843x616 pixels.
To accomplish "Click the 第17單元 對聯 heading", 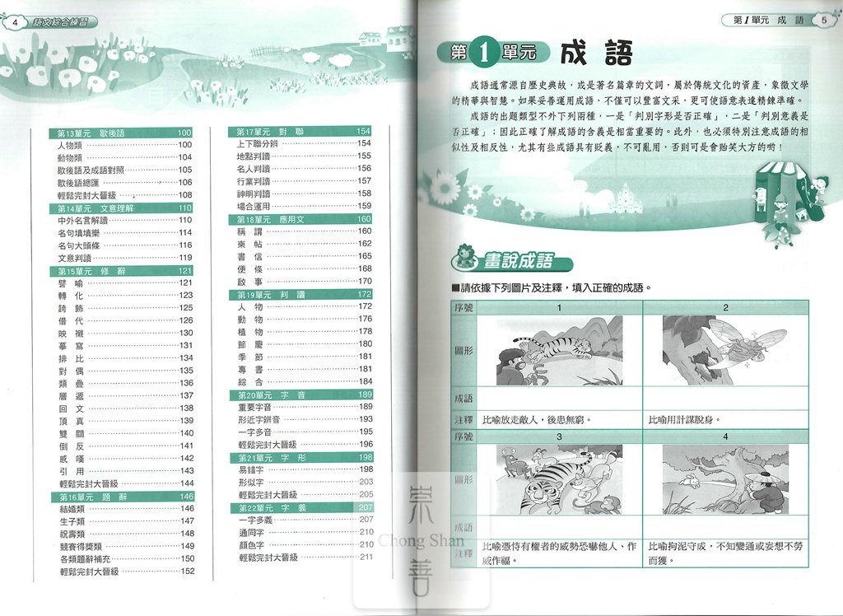I will coord(300,131).
